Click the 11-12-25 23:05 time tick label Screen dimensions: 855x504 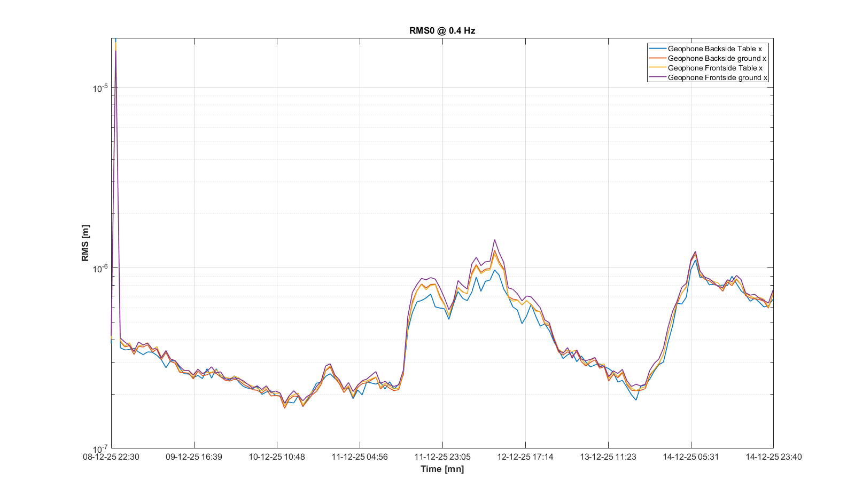pos(442,457)
